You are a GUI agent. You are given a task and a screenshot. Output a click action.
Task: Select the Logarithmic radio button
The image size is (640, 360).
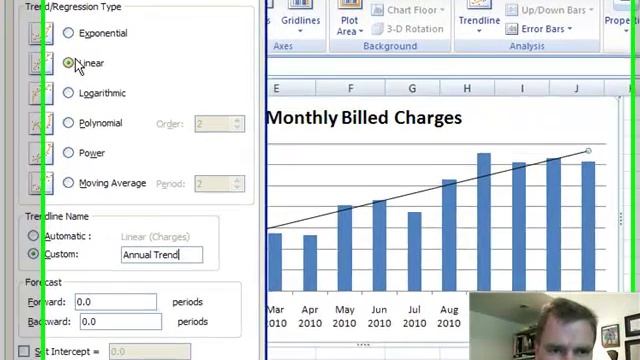pos(68,93)
